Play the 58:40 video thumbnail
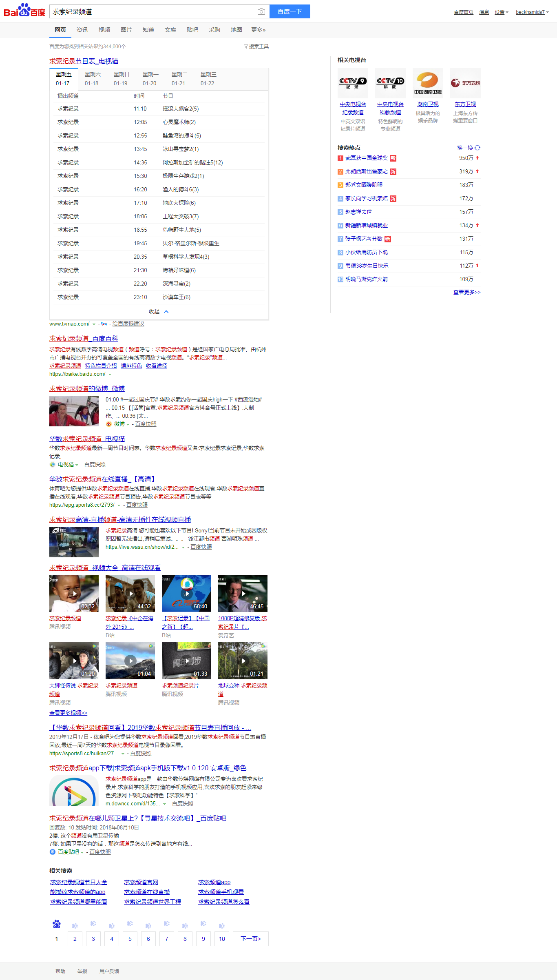557x980 pixels. (186, 593)
